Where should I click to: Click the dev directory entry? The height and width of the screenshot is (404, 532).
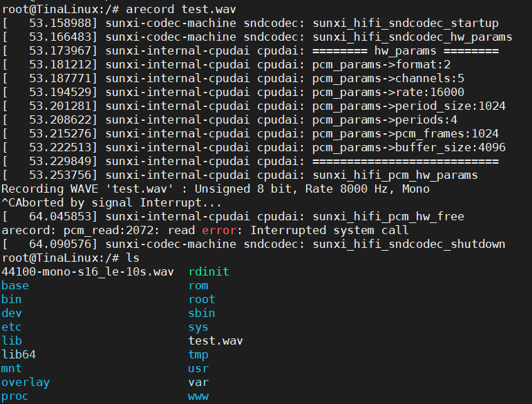[x=12, y=313]
